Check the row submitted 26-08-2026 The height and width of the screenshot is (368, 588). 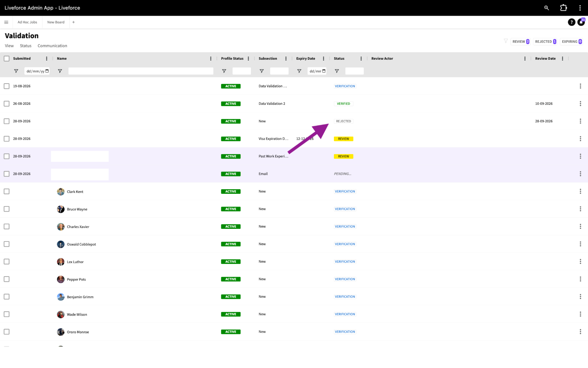click(6, 104)
